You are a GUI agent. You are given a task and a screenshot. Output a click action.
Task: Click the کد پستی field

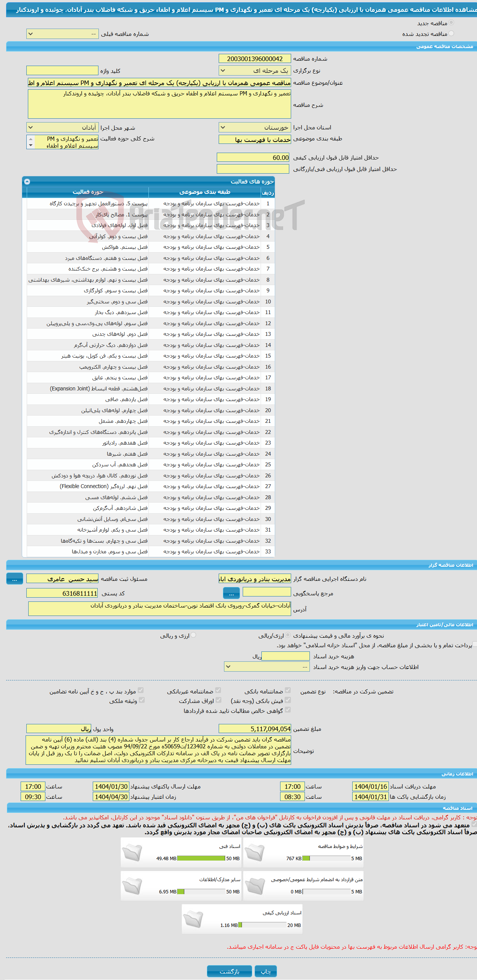click(x=62, y=593)
